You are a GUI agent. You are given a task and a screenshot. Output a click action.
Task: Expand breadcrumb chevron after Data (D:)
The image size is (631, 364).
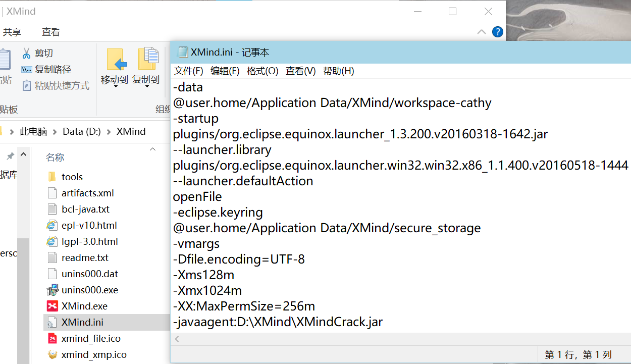point(109,132)
